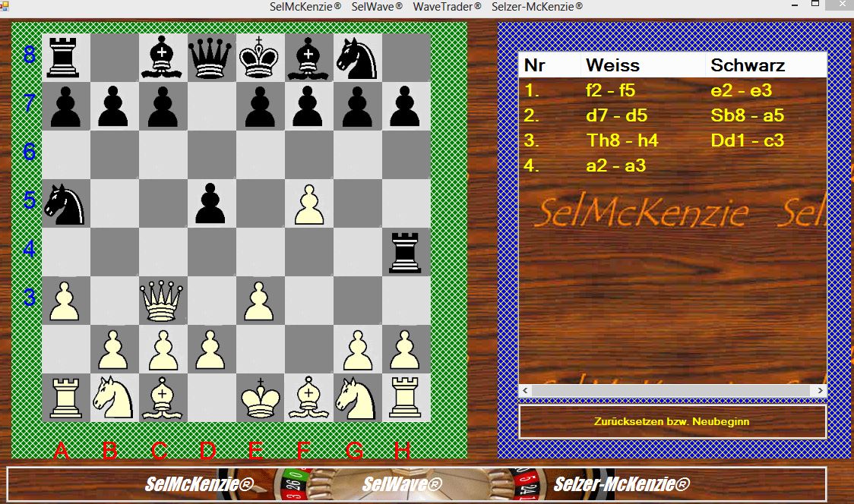Viewport: 854px width, 504px height.
Task: Select the black knight on g8
Action: 357,58
